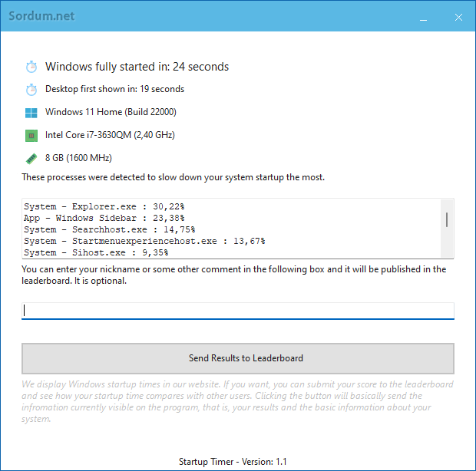Image resolution: width=476 pixels, height=471 pixels.
Task: Send Results to Leaderboard
Action: [x=238, y=358]
